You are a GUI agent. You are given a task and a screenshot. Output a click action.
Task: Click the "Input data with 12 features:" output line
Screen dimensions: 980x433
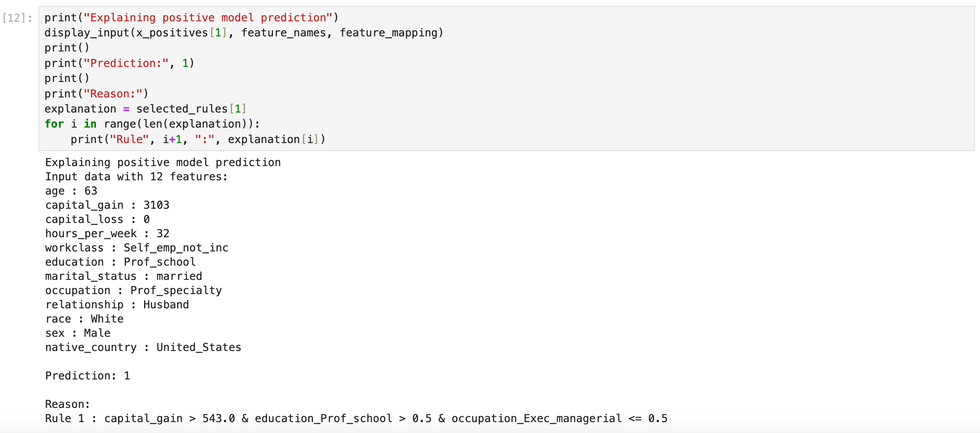tap(136, 177)
